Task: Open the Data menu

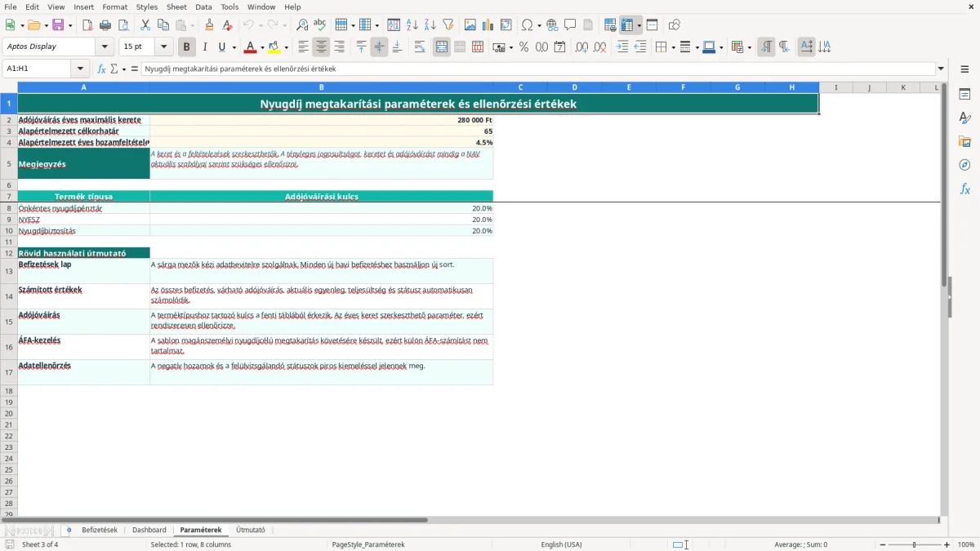Action: (x=203, y=7)
